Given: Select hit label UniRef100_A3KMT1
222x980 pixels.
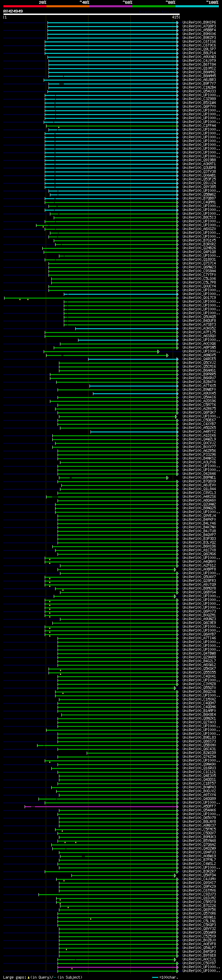Looking at the screenshot, I should pos(199,164).
